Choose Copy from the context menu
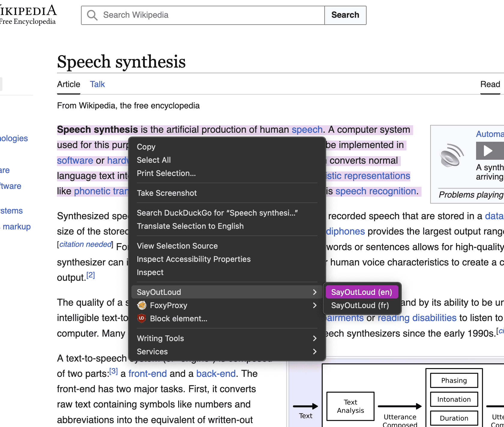The height and width of the screenshot is (427, 504). pyautogui.click(x=227, y=147)
